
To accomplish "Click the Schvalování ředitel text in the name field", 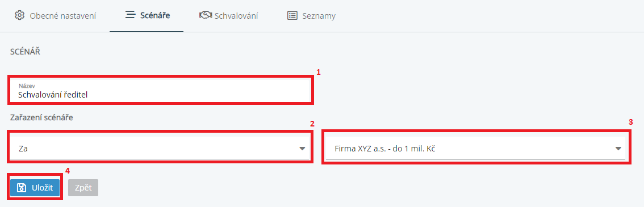I will click(53, 95).
